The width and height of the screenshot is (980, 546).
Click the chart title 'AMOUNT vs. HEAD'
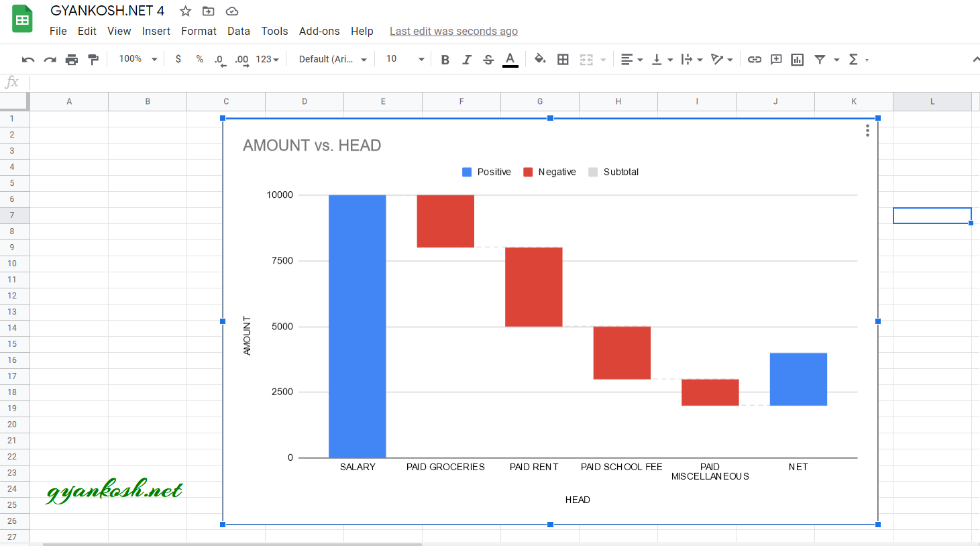tap(312, 146)
